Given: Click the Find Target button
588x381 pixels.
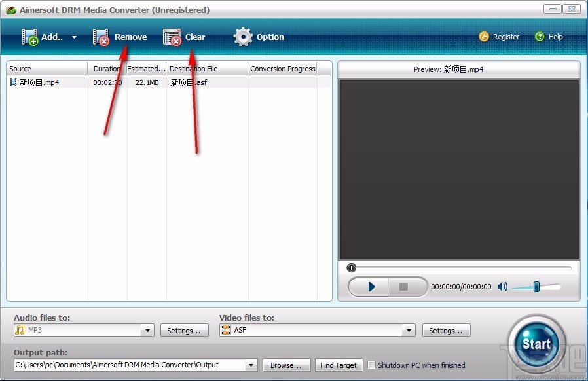Looking at the screenshot, I should pyautogui.click(x=339, y=365).
